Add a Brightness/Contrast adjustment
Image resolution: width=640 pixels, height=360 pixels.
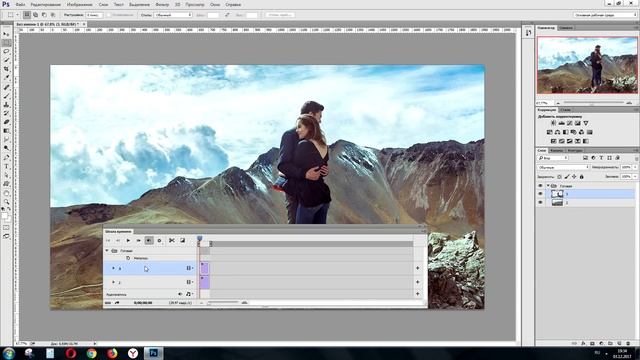click(x=553, y=123)
